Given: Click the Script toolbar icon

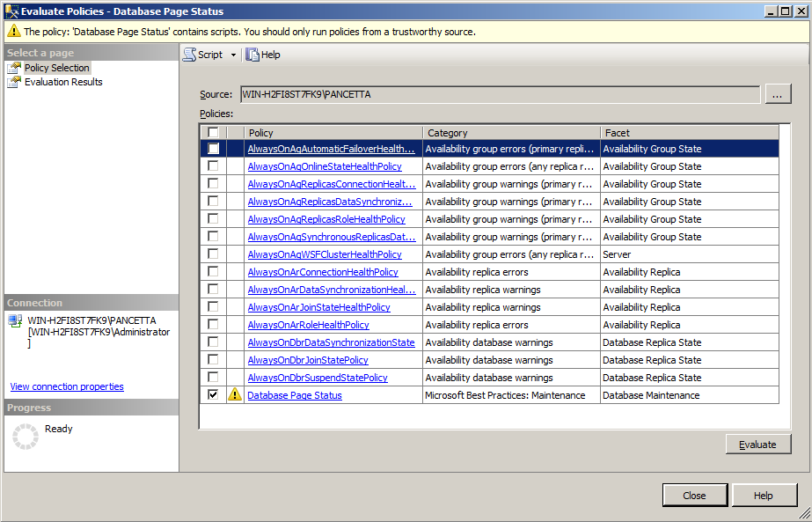Looking at the screenshot, I should coord(189,55).
